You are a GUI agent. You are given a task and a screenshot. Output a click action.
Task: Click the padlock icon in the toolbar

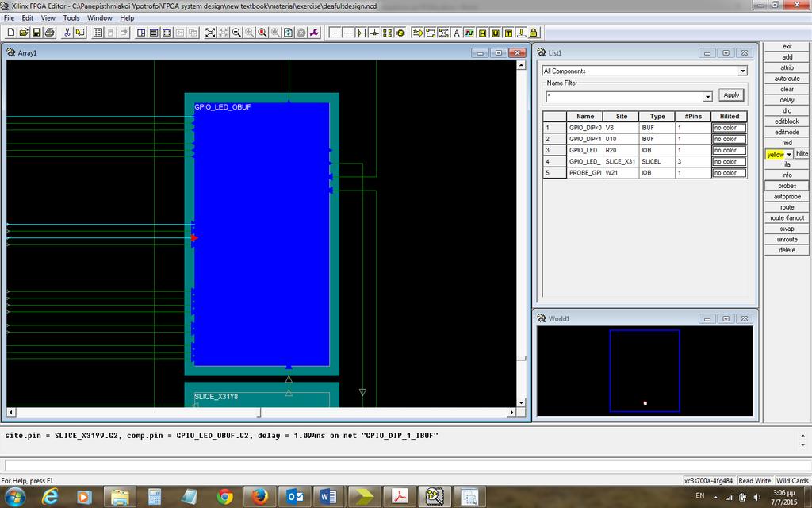534,33
